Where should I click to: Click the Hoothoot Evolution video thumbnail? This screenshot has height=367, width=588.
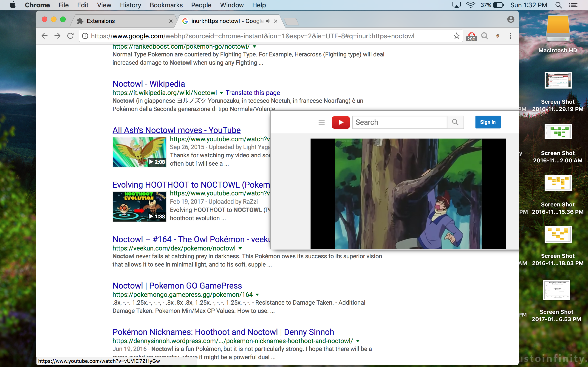click(139, 207)
